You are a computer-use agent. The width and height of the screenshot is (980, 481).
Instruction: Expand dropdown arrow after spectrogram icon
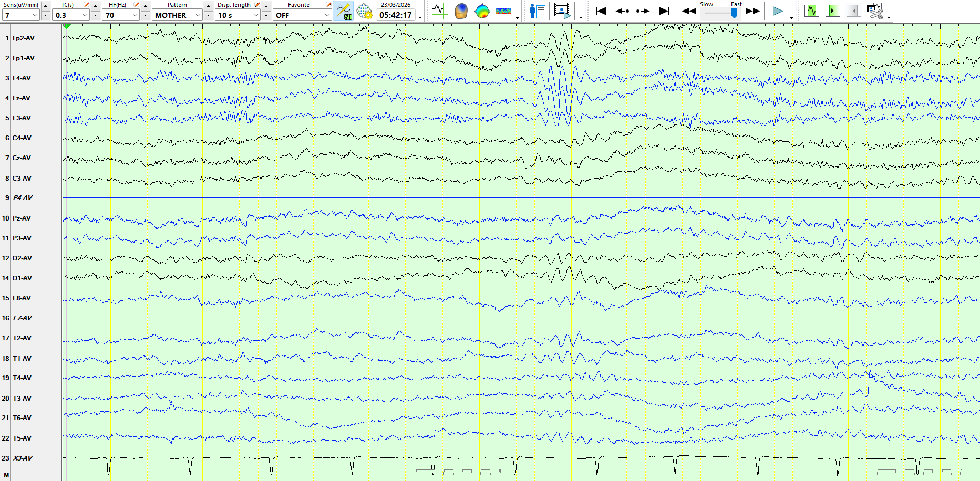(x=517, y=17)
